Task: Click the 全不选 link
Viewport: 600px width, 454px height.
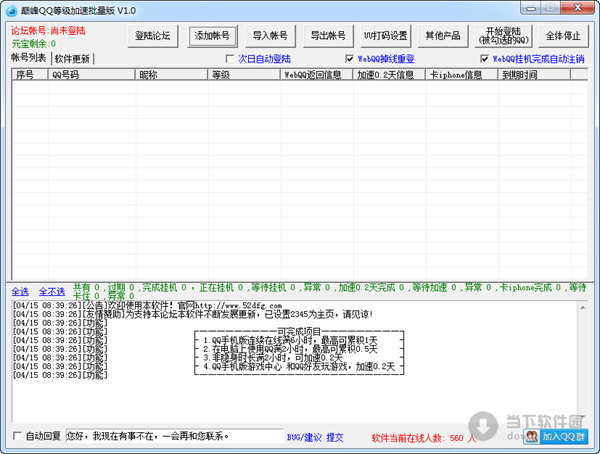Action: (x=52, y=292)
